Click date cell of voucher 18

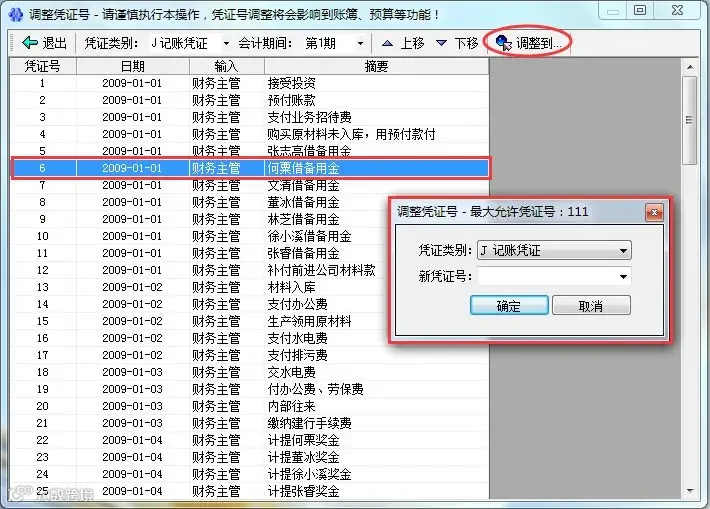click(133, 372)
